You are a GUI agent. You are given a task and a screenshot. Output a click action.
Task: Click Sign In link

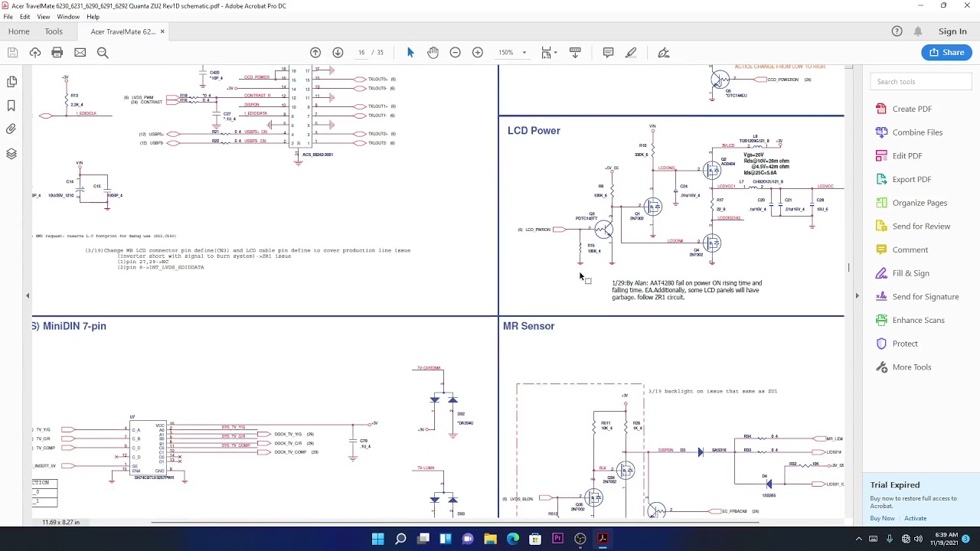tap(952, 31)
